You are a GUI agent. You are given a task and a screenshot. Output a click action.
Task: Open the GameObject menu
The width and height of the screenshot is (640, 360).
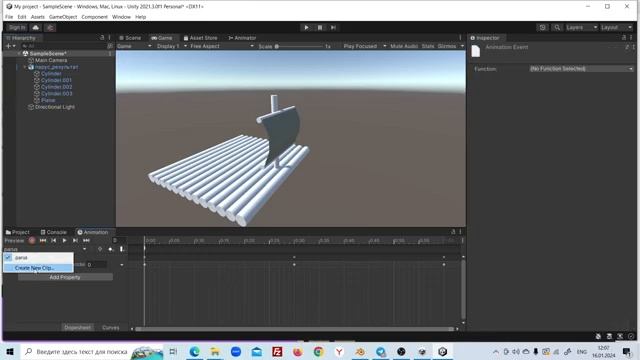(x=63, y=17)
